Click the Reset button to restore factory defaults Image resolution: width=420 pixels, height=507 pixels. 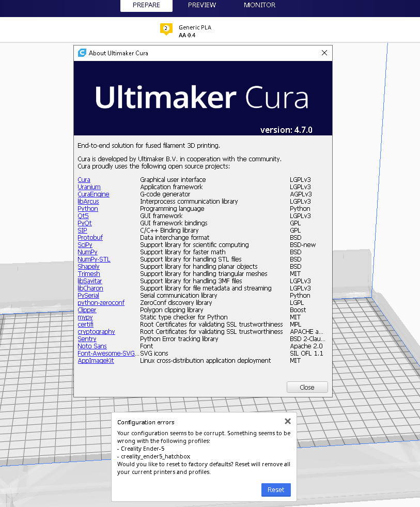point(276,489)
